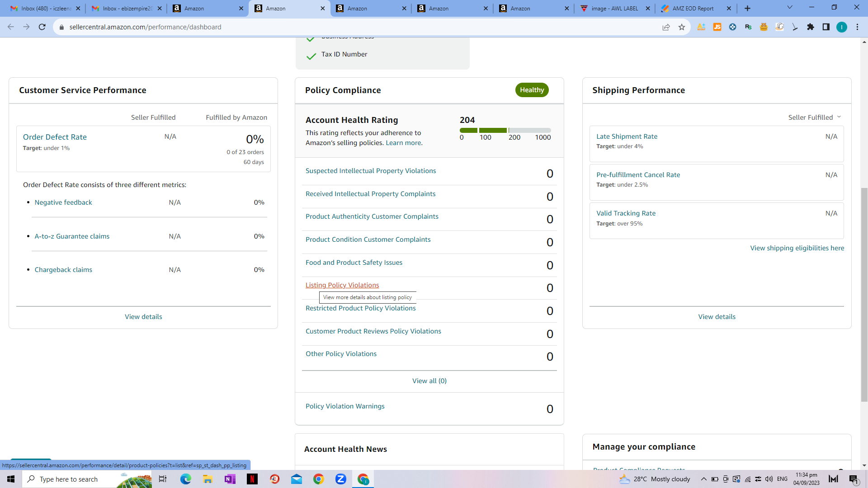Open Task View on the taskbar
This screenshot has width=868, height=488.
(163, 479)
